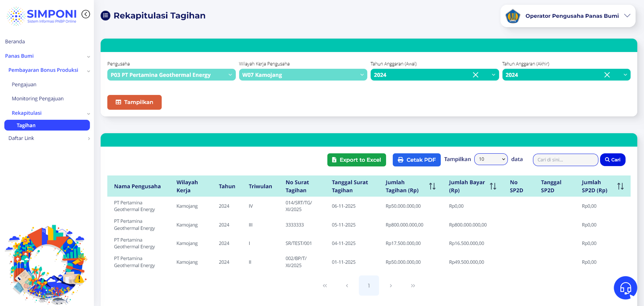Collapse the Rekapitulasi submenu chevron
This screenshot has width=644, height=306.
[89, 114]
